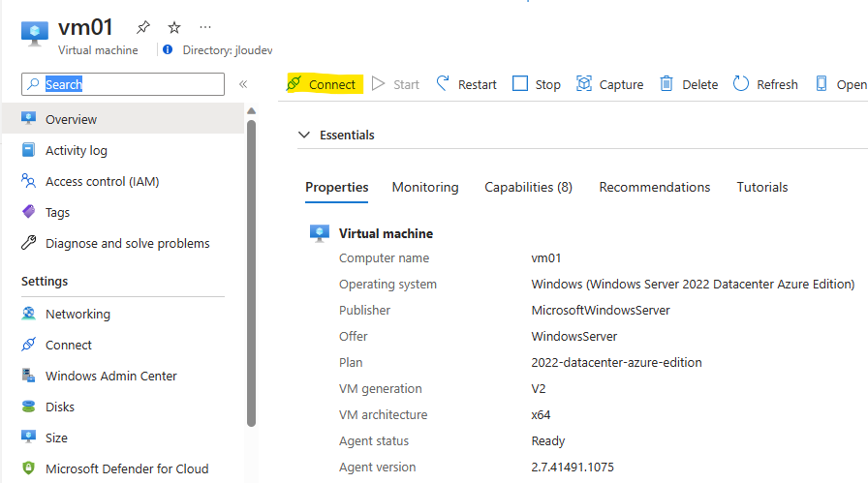Click the Refresh button label
868x483 pixels.
[777, 84]
